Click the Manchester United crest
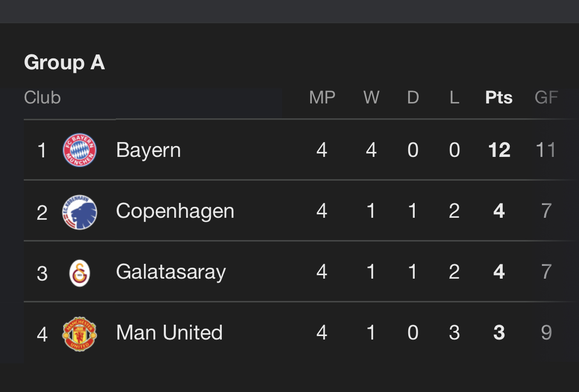 [80, 334]
